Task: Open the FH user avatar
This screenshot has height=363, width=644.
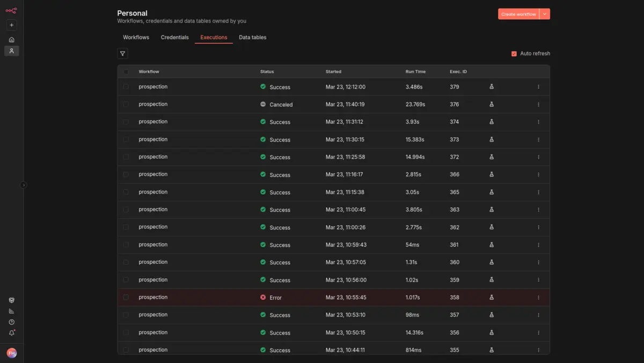Action: coord(11,353)
